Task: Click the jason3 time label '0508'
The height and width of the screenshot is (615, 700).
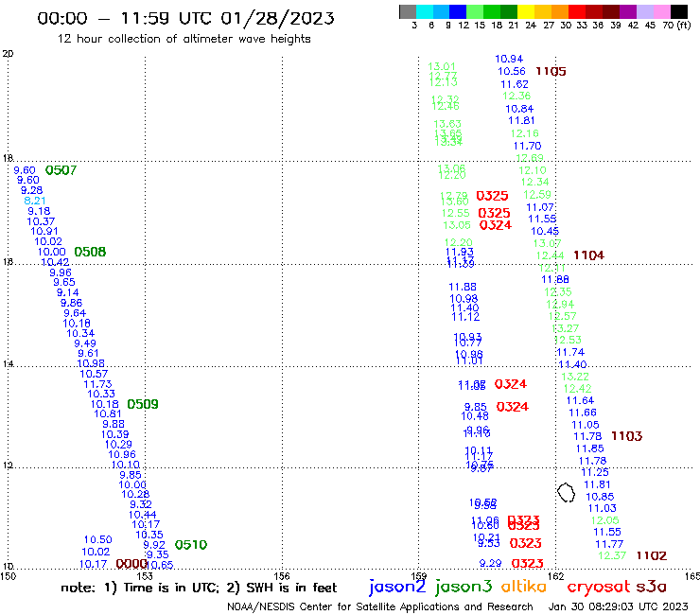Action: (90, 252)
